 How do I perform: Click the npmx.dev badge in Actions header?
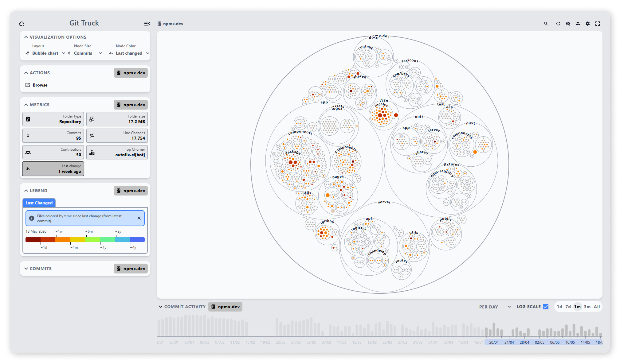[x=131, y=73]
